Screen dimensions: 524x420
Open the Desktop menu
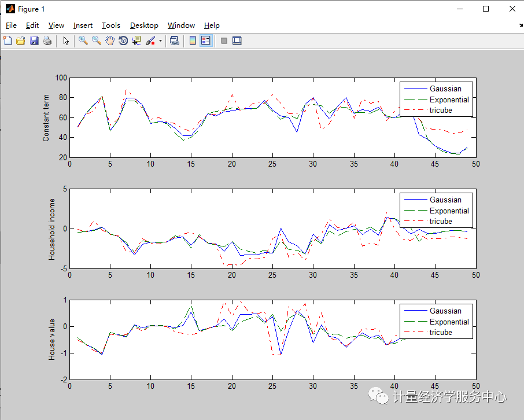click(x=144, y=25)
